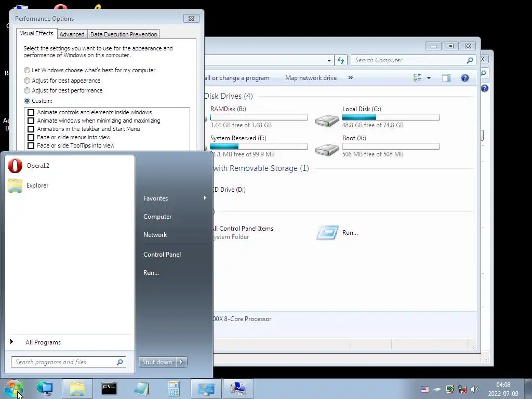Check Fade or slide ToolTips into view
The height and width of the screenshot is (399, 532).
(x=31, y=145)
